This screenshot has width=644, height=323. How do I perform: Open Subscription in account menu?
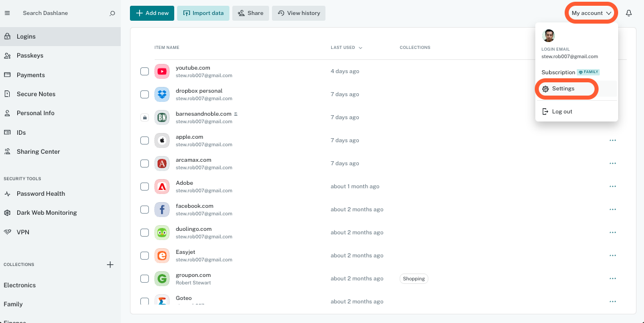tap(570, 73)
